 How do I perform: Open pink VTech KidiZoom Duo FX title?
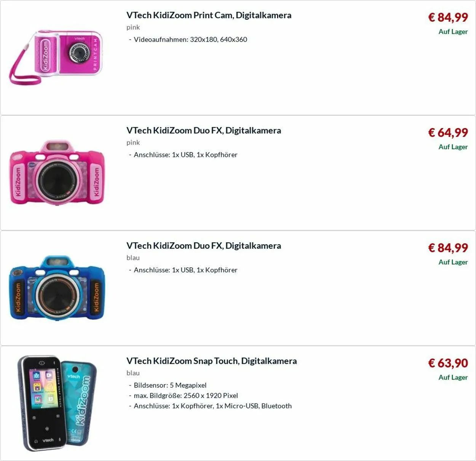[x=204, y=130]
